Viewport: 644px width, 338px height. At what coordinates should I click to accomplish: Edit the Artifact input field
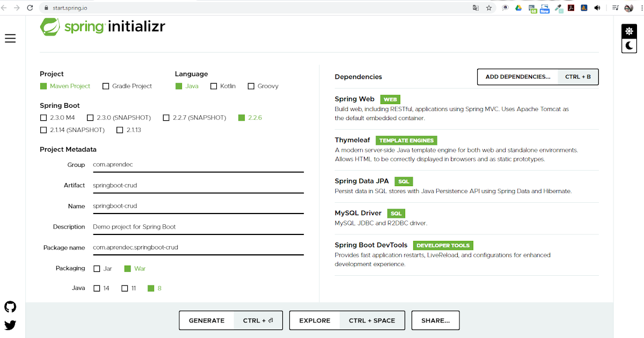coord(199,185)
